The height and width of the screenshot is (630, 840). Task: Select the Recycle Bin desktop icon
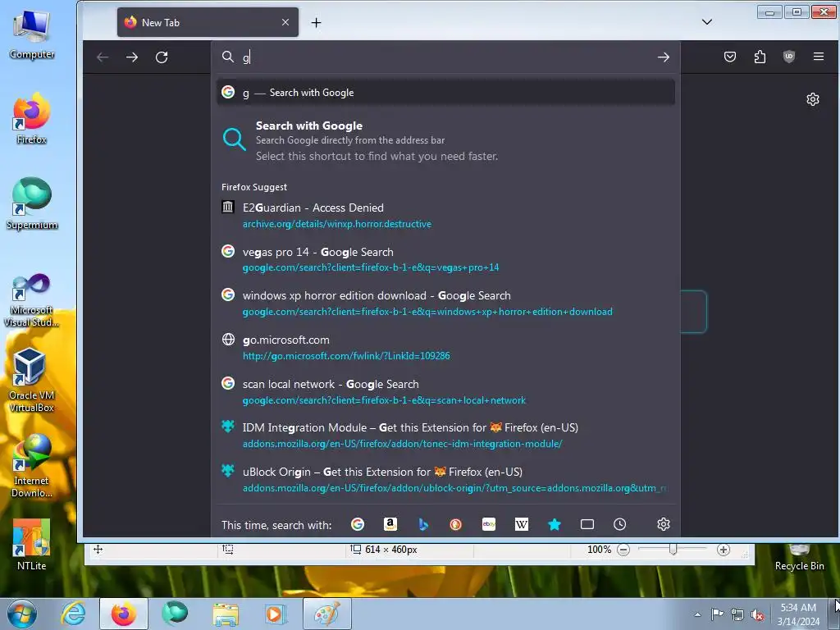(x=799, y=558)
